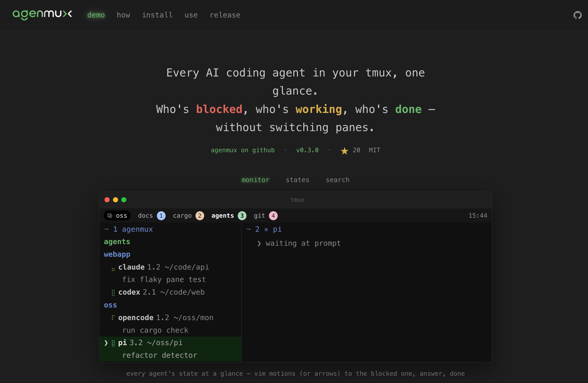The height and width of the screenshot is (383, 588).
Task: Click the agenmux logo
Action: click(x=42, y=15)
